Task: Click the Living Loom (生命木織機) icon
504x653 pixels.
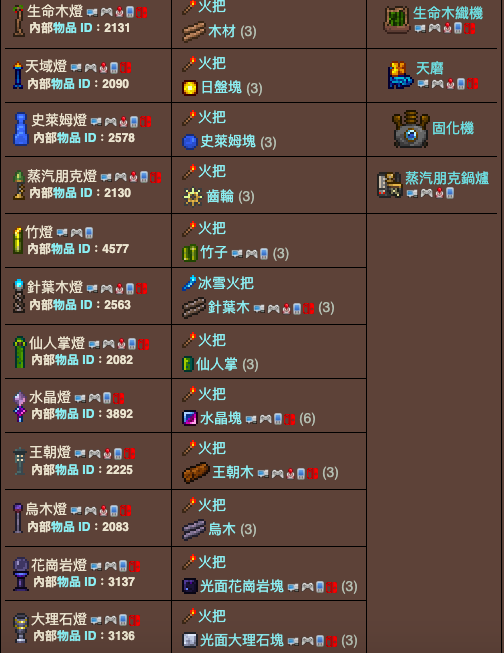Action: pos(396,20)
